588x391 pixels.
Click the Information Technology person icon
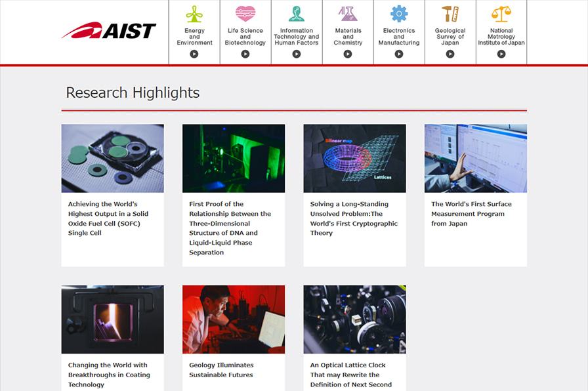click(297, 14)
